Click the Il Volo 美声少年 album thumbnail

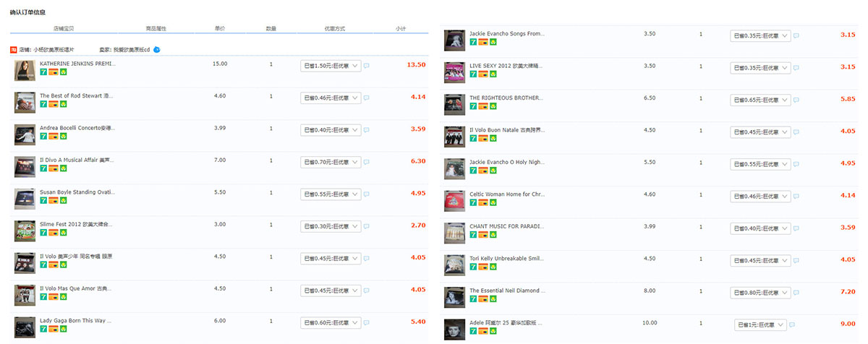[x=25, y=263]
